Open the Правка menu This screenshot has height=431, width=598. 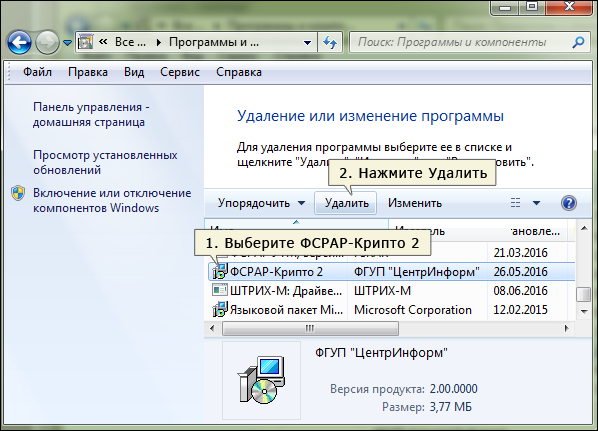88,72
